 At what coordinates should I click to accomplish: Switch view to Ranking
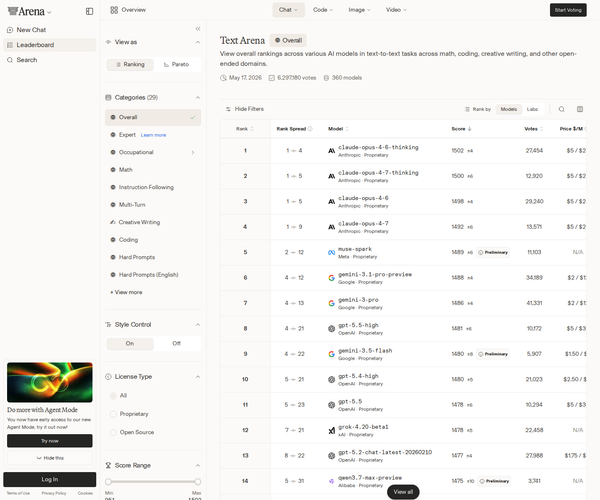click(x=130, y=65)
